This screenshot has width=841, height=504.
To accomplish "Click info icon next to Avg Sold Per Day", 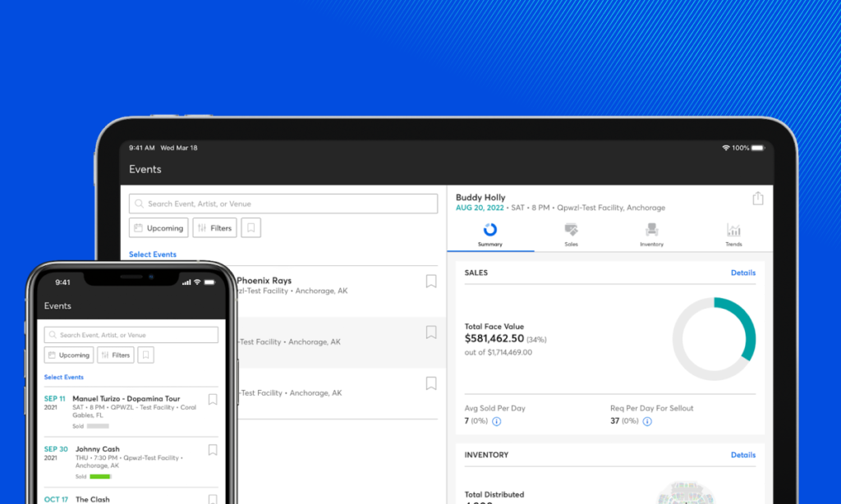I will point(496,422).
